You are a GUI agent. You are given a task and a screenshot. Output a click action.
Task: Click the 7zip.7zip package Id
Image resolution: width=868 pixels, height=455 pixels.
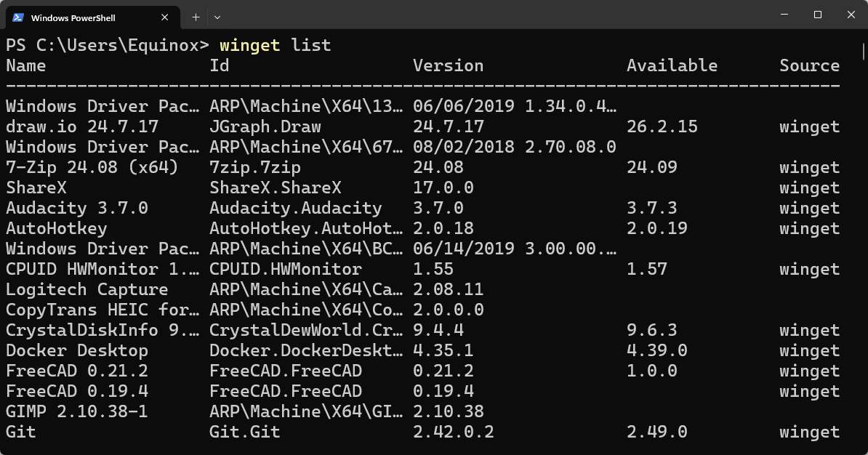(x=254, y=167)
